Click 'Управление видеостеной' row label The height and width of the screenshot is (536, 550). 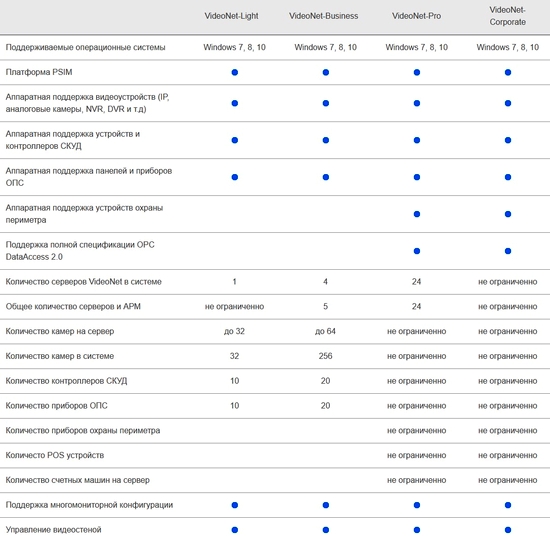click(x=53, y=530)
